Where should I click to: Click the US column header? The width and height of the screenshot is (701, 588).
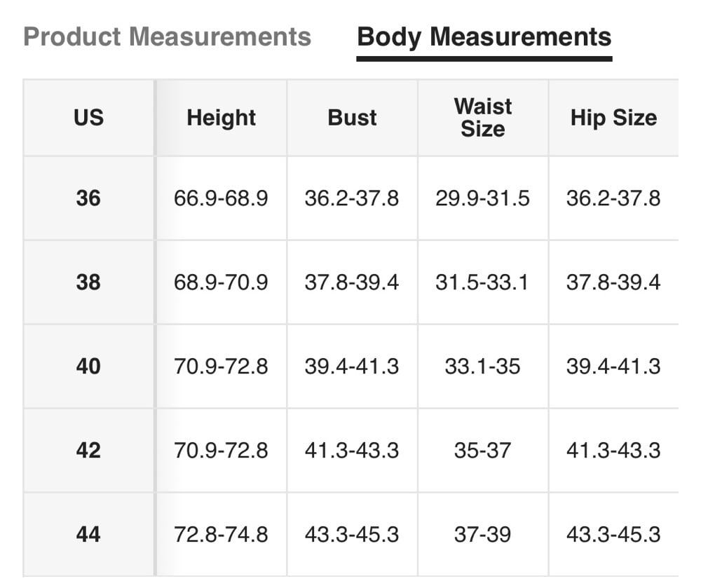tap(88, 118)
